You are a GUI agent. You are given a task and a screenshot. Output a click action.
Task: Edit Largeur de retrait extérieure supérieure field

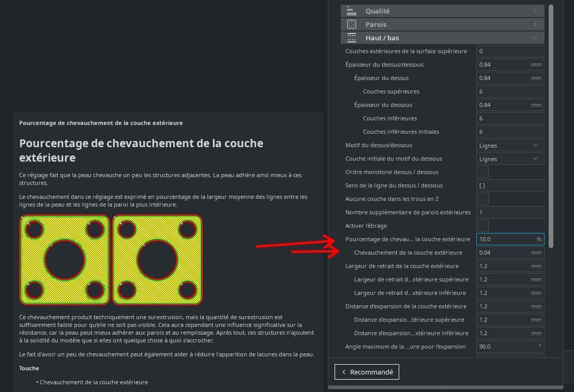pos(510,279)
